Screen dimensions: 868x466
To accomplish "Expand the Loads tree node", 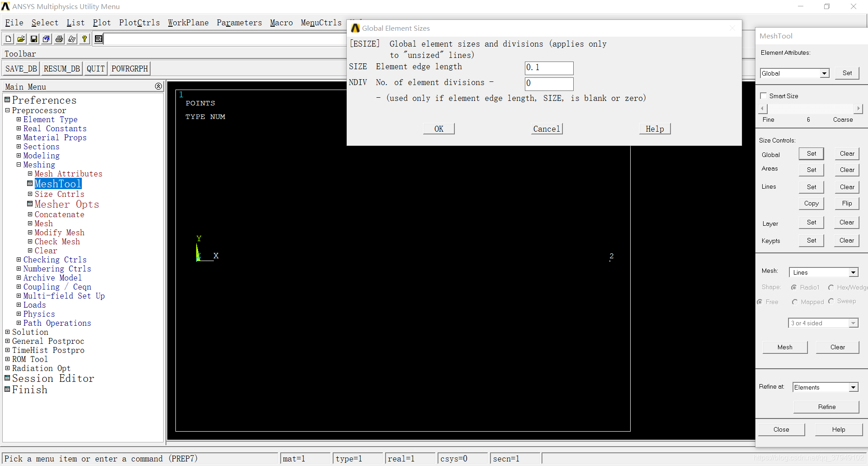I will [x=19, y=304].
